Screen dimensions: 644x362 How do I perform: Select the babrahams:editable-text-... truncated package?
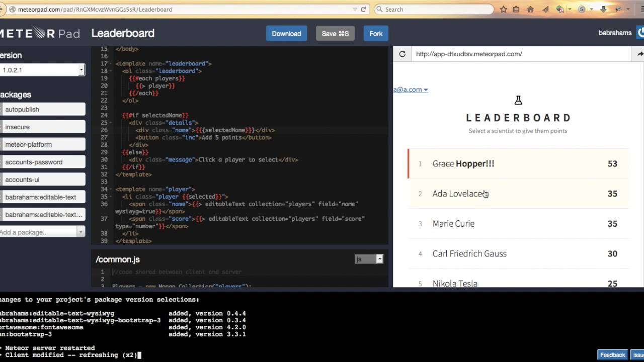coord(43,215)
